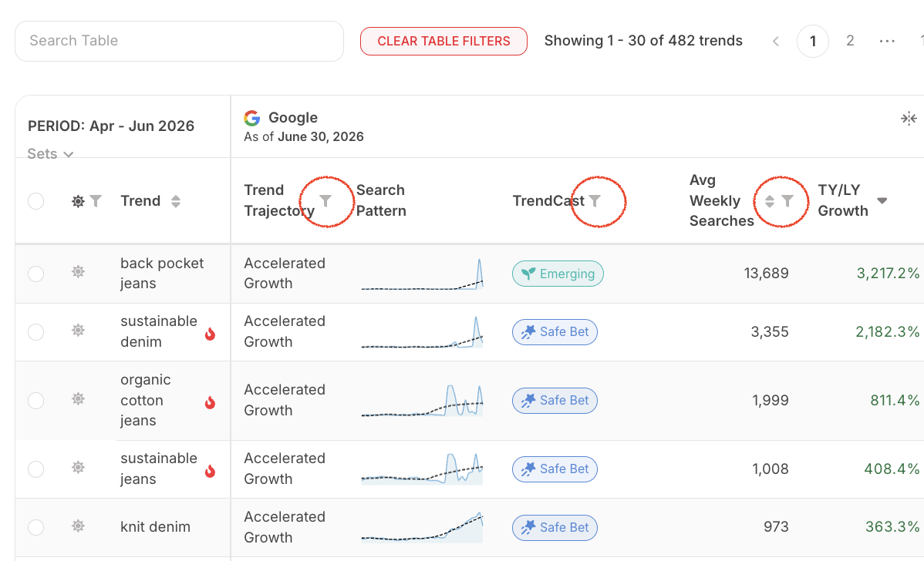Open the organic cotton jeans search pattern chart
Viewport: 924px width, 561px height.
(x=422, y=400)
